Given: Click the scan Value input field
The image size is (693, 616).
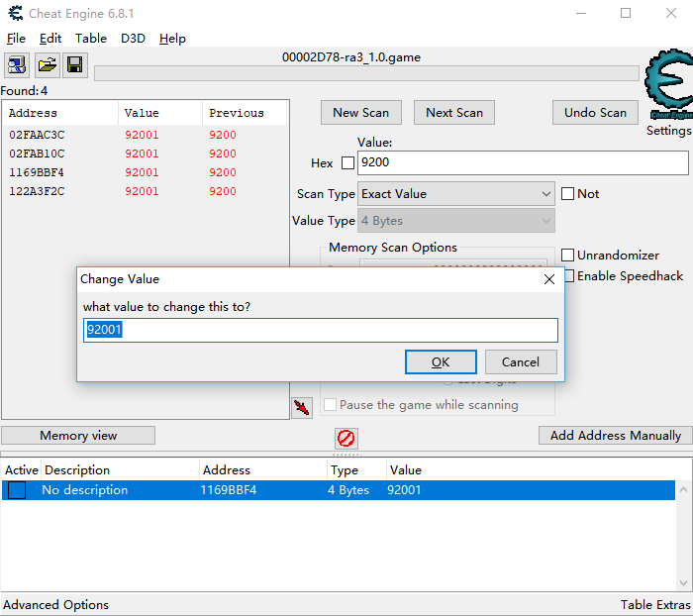Looking at the screenshot, I should [x=523, y=162].
